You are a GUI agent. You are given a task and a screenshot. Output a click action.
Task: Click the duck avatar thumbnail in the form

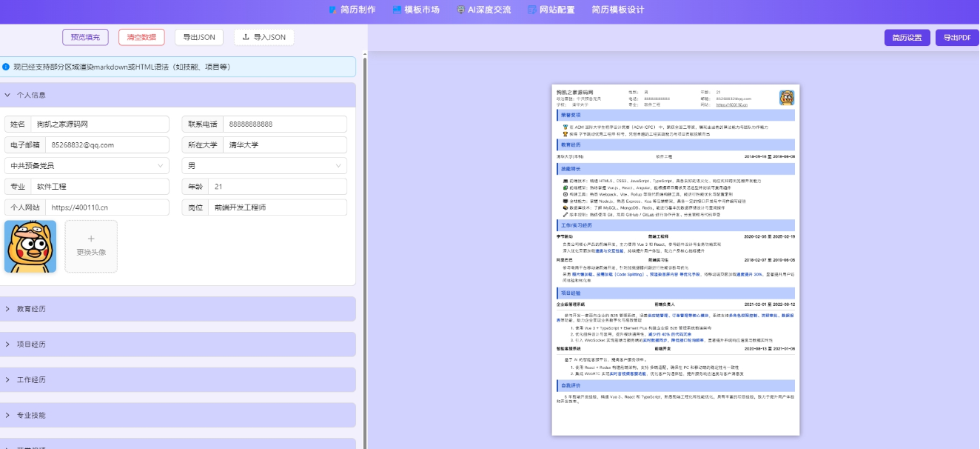point(30,246)
